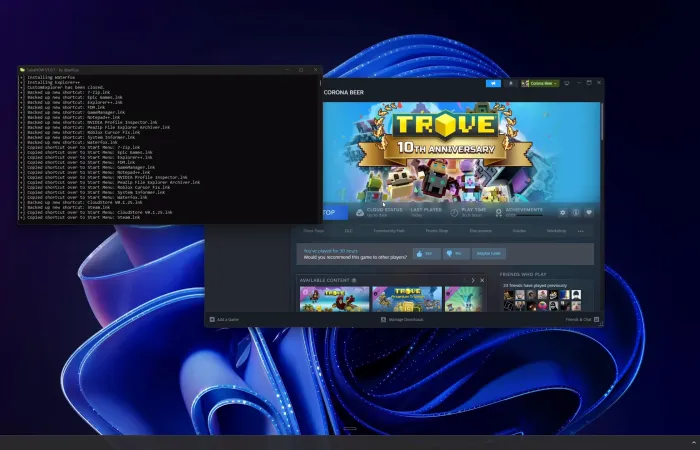Open the Achievements ribbon icon
The height and width of the screenshot is (450, 700).
click(499, 213)
